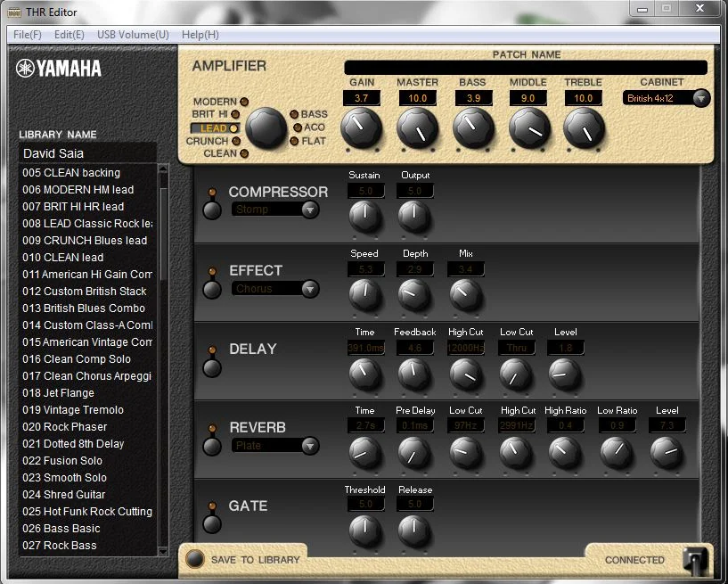Click the GAIN value box 3.7
Viewport: 728px width, 584px height.
pos(361,98)
